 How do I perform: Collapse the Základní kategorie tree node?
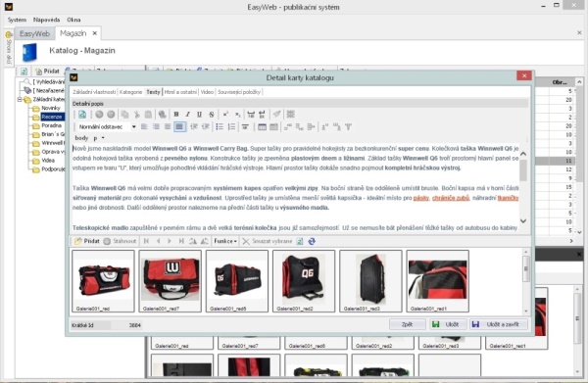[20, 99]
